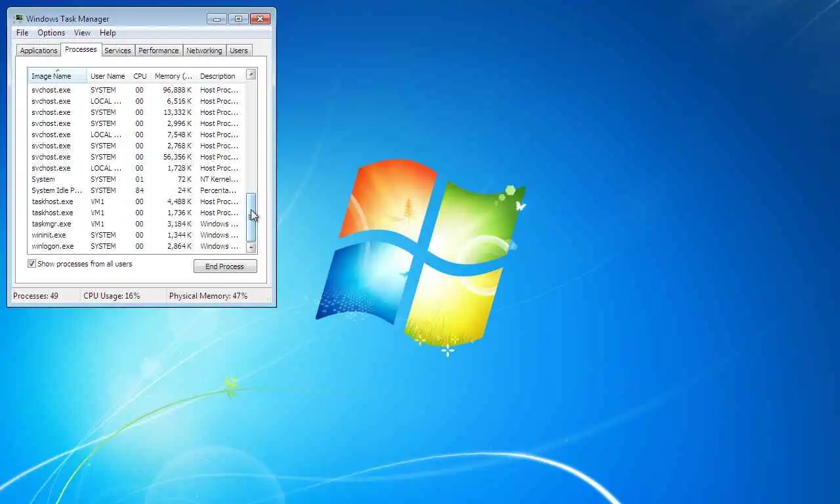Screen dimensions: 840x504
Task: Select the svchost.exe row using 7,548 K
Action: pyautogui.click(x=136, y=135)
